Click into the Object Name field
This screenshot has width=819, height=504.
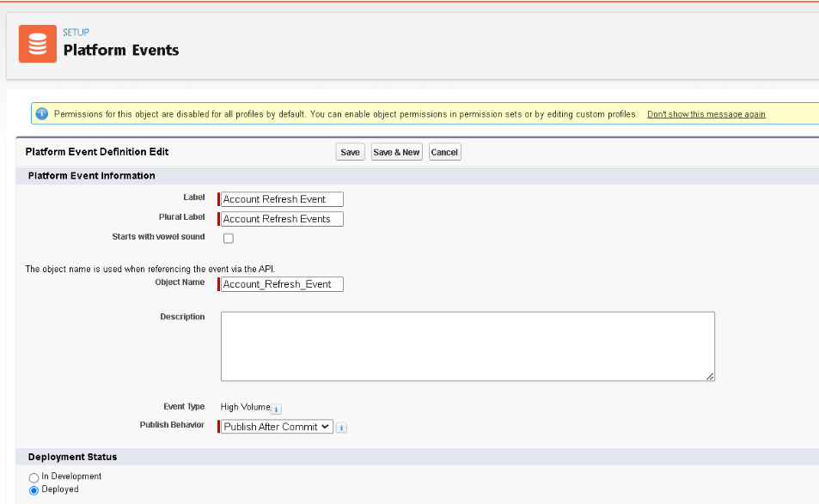282,284
